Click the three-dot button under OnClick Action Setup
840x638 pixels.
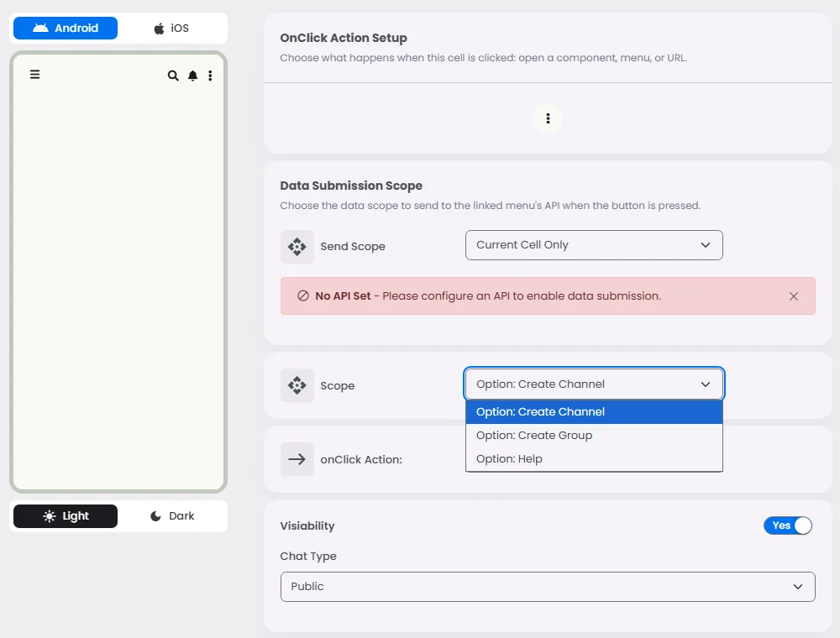548,118
